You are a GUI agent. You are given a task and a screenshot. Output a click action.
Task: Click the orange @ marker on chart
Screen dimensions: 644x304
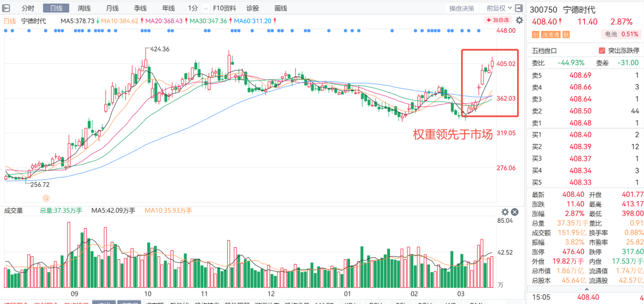pos(45,198)
